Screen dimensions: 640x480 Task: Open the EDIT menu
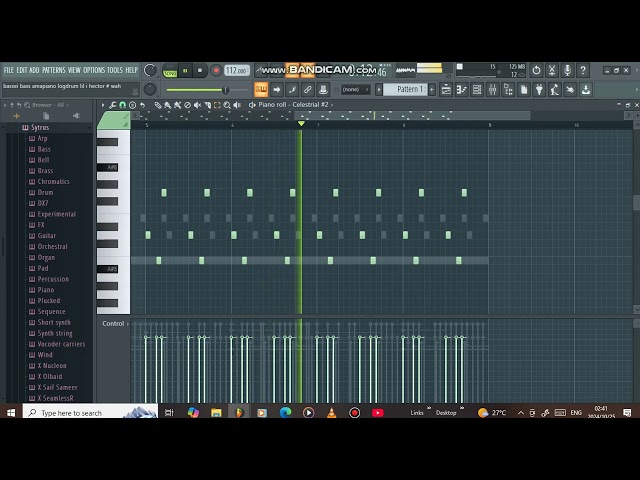click(22, 70)
